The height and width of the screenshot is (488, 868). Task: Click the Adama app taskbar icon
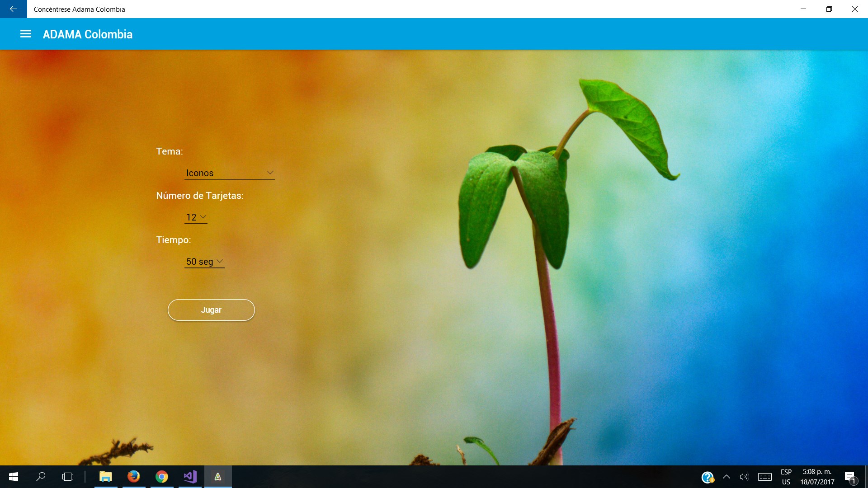(x=218, y=477)
